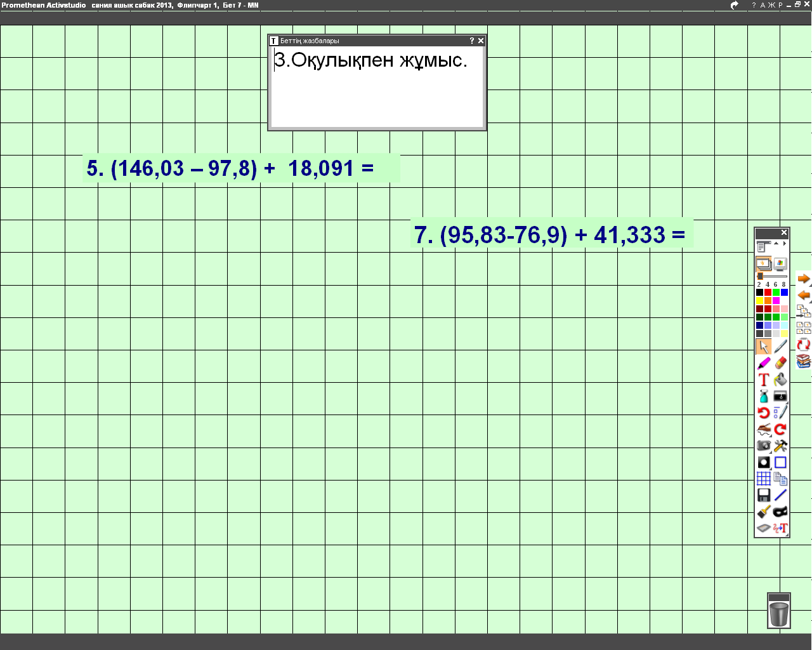Select the red Text tool

pyautogui.click(x=764, y=380)
